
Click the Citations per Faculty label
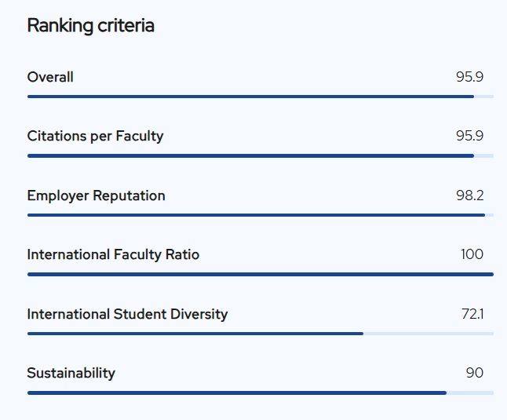click(x=95, y=136)
